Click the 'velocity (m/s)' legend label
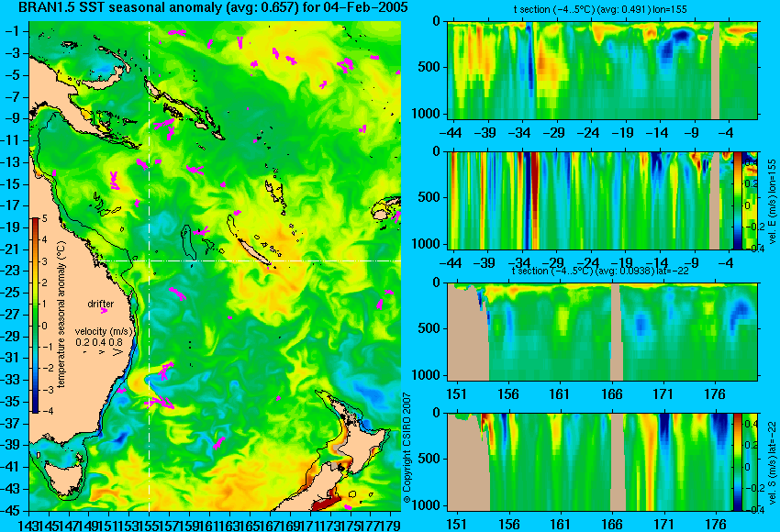Screen dimensions: 780x532 [104, 331]
